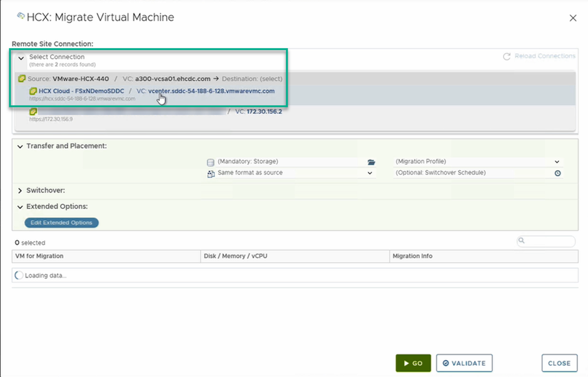Click the disk format icon beside Same format
The height and width of the screenshot is (377, 588).
pyautogui.click(x=211, y=174)
